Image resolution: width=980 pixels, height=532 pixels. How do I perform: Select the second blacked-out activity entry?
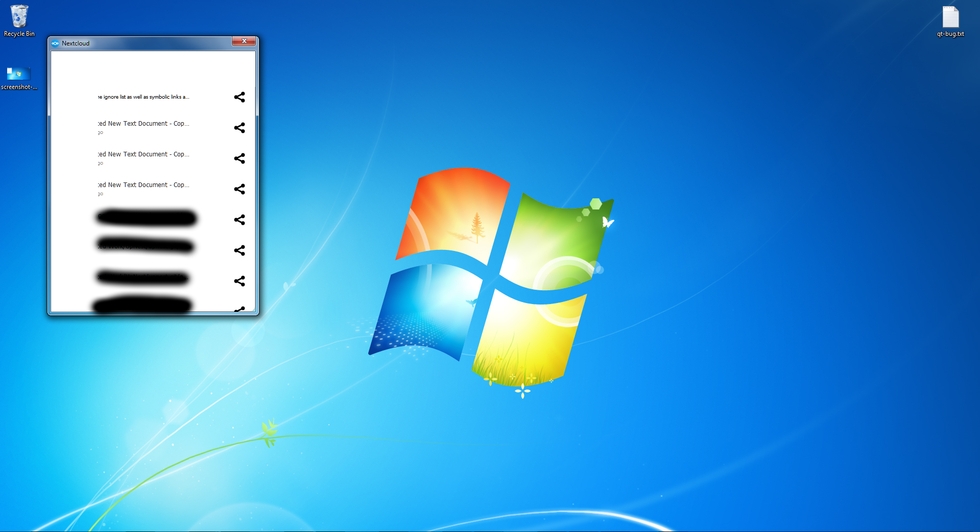coord(146,246)
